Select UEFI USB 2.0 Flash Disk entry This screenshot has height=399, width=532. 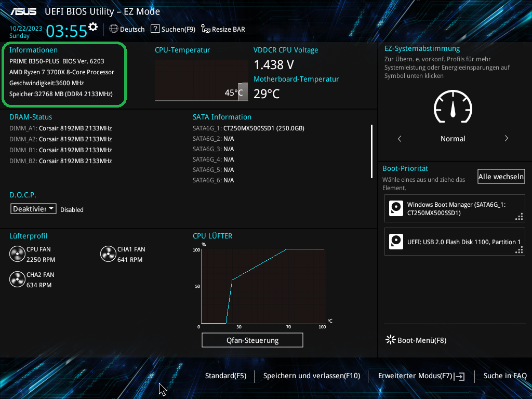click(455, 242)
